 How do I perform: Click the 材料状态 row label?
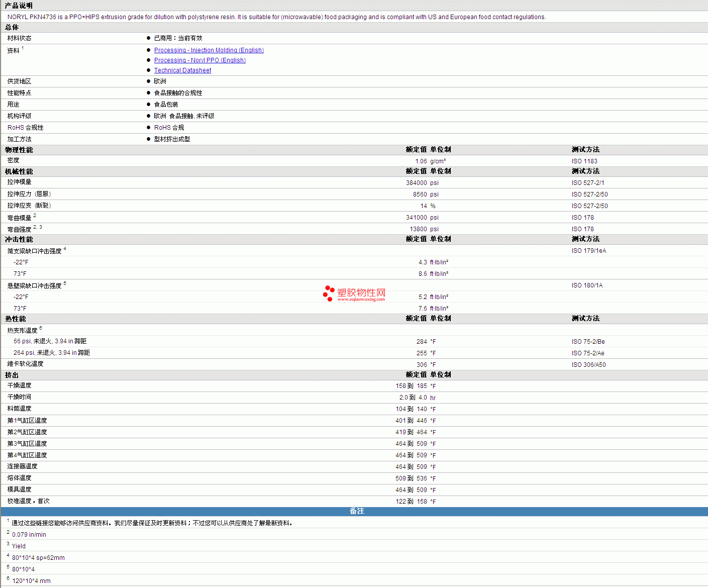coord(19,38)
